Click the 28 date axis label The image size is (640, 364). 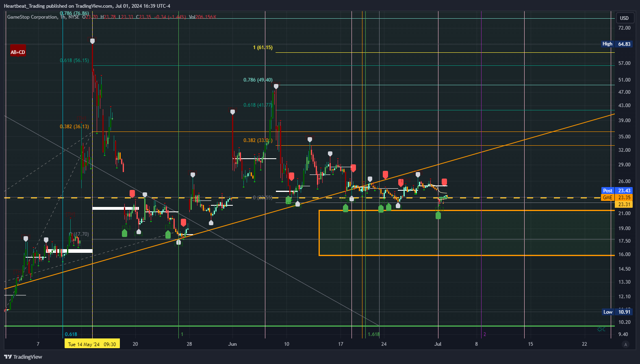pyautogui.click(x=189, y=344)
